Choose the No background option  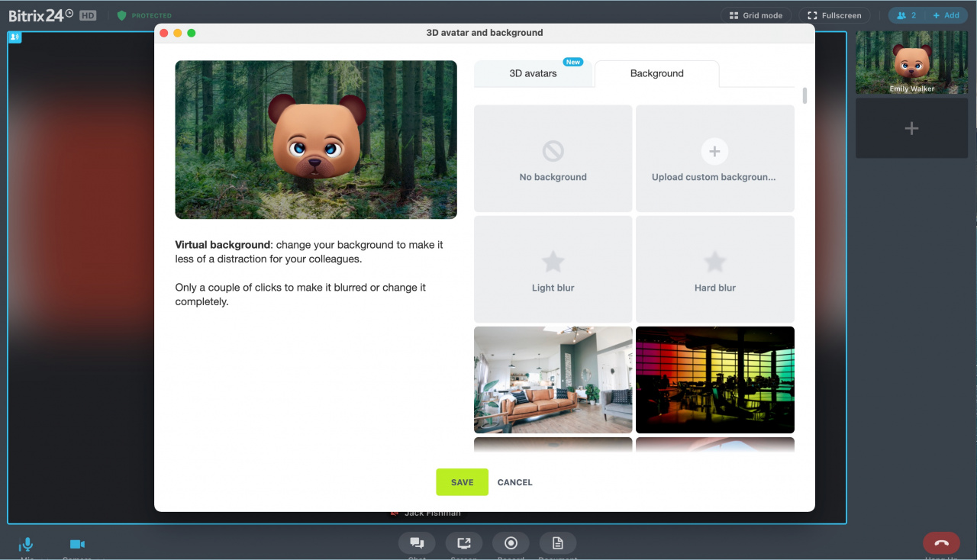pyautogui.click(x=553, y=159)
